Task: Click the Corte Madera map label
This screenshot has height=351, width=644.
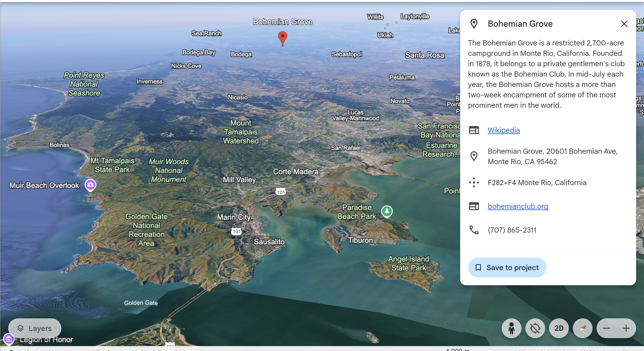Action: pyautogui.click(x=296, y=172)
